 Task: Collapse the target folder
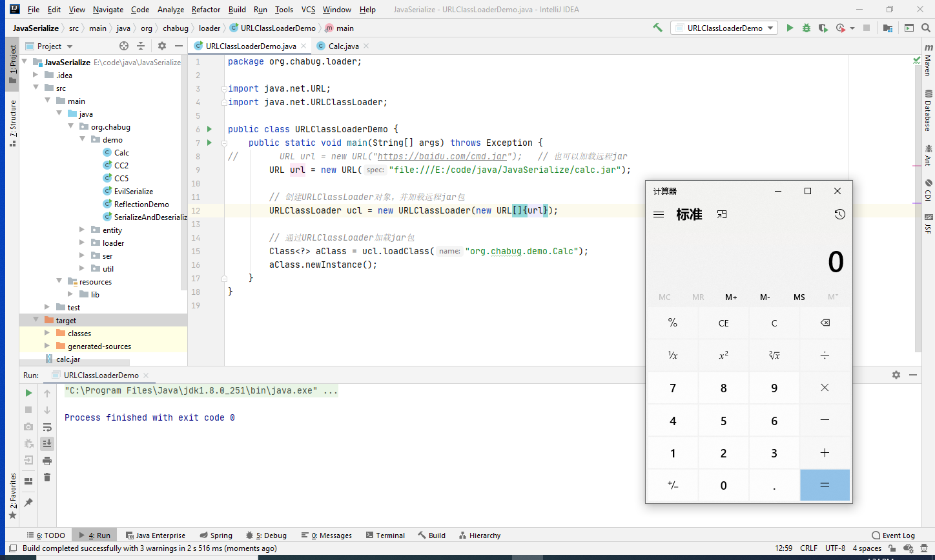tap(36, 320)
